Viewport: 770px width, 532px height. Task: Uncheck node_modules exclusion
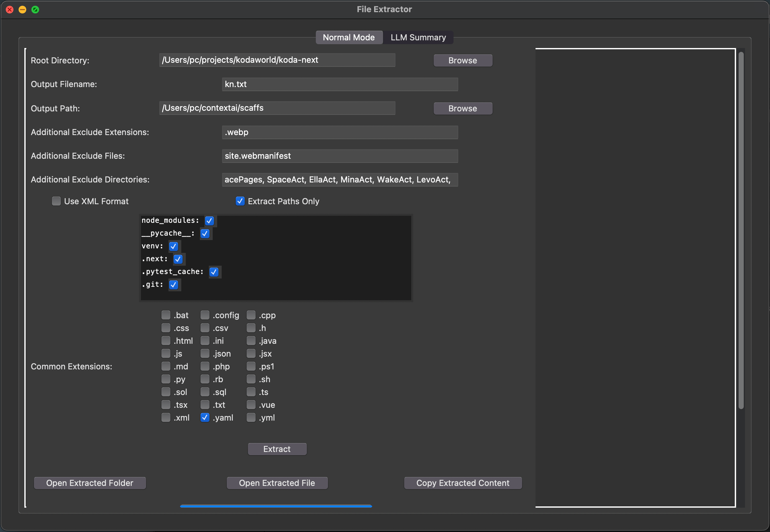tap(209, 221)
